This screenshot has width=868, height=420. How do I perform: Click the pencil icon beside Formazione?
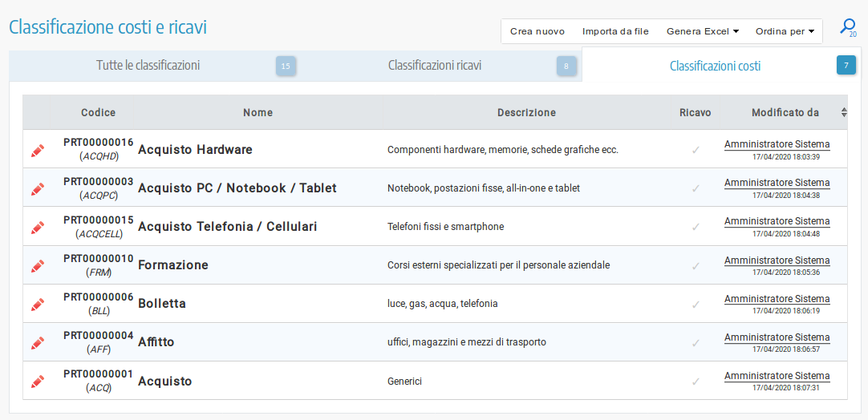[x=37, y=265]
